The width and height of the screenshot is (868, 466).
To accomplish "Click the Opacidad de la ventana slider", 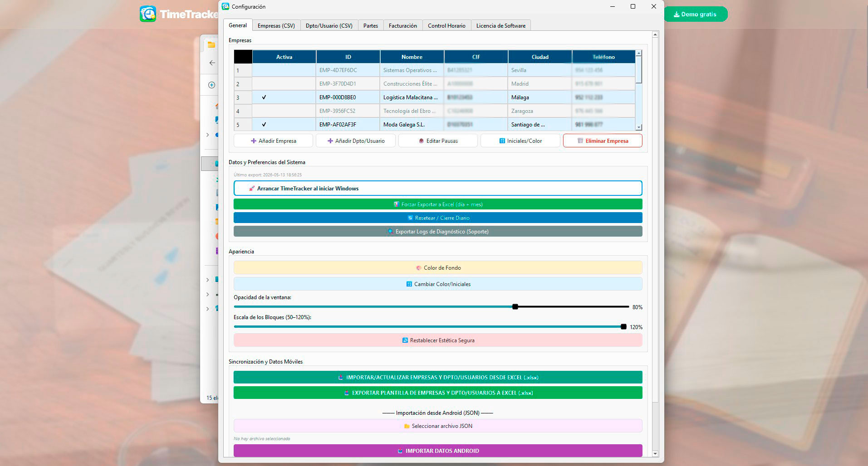I will click(x=431, y=307).
